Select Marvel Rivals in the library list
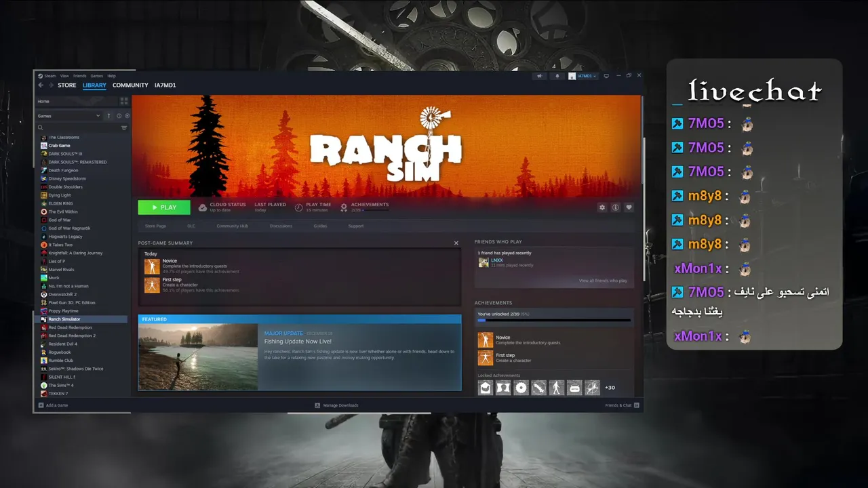 click(60, 270)
